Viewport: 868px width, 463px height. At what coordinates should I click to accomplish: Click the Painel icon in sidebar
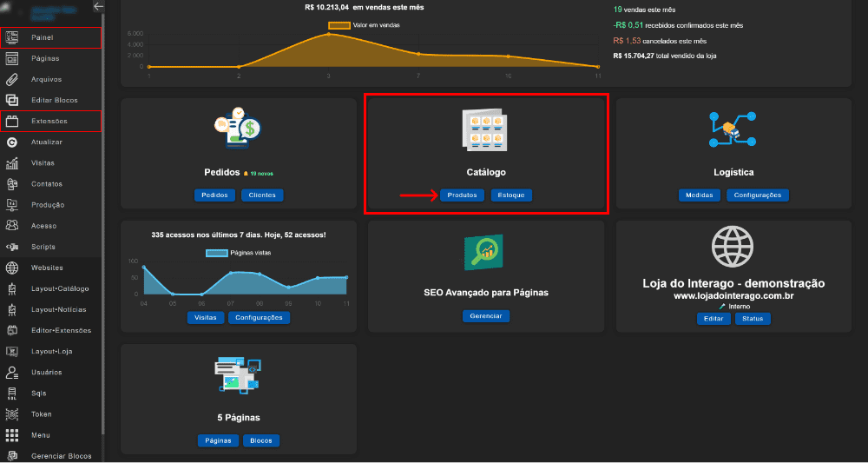coord(12,37)
